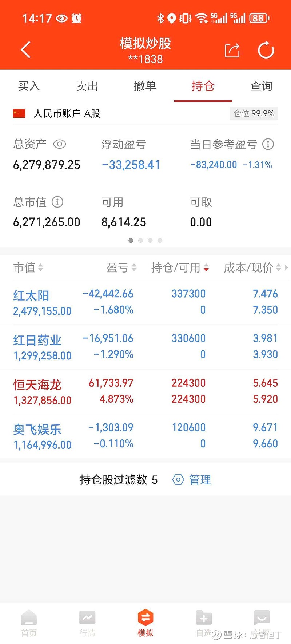The width and height of the screenshot is (291, 644).
Task: Open 自选 in bottom navigation
Action: tap(204, 623)
